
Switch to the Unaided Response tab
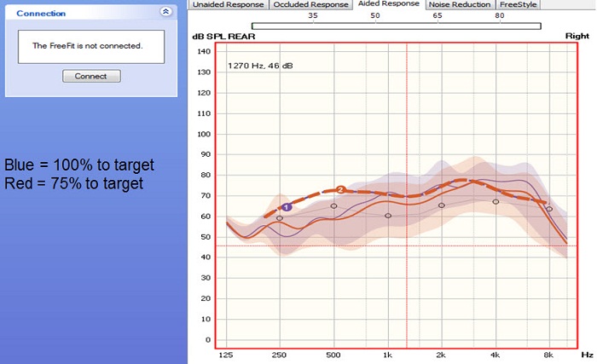point(228,5)
